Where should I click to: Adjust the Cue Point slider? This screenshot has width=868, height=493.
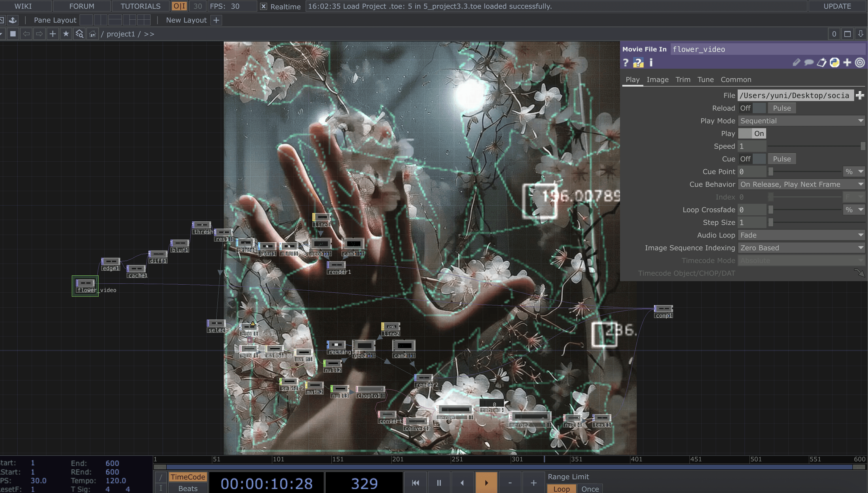tap(771, 172)
